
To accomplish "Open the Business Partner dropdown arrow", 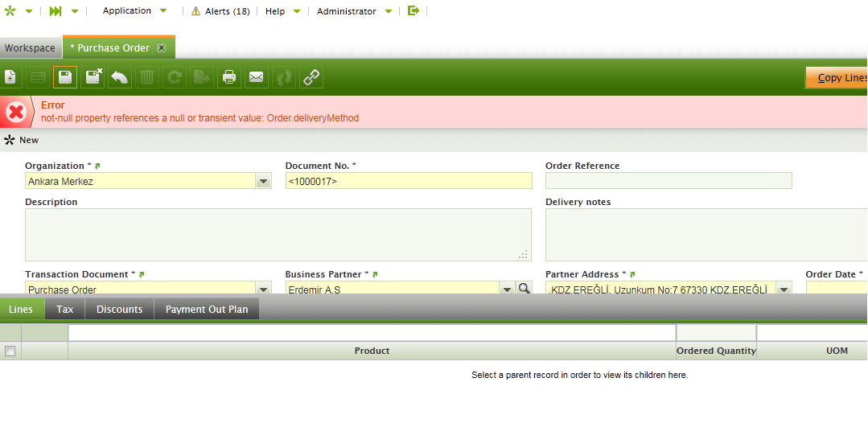I will tap(507, 289).
